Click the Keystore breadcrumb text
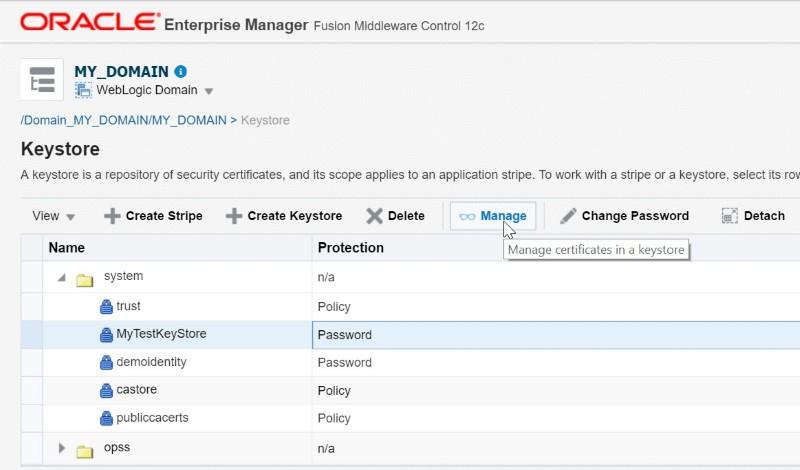Viewport: 800px width, 470px height. pos(265,120)
